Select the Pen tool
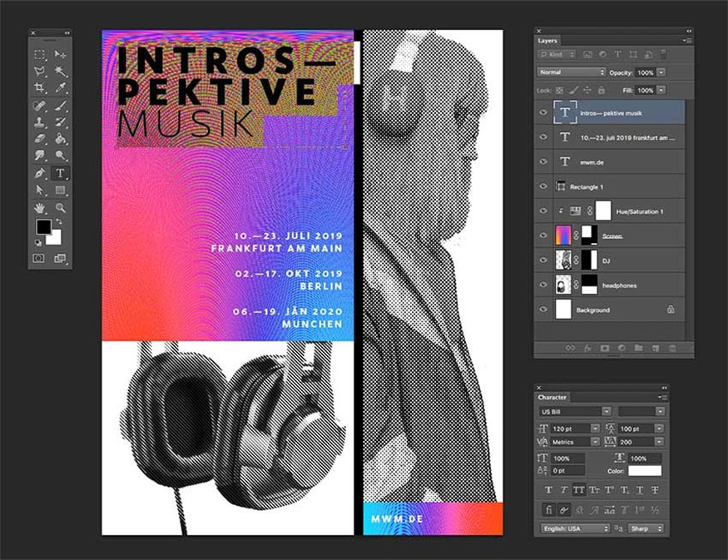This screenshot has height=560, width=728. [39, 173]
